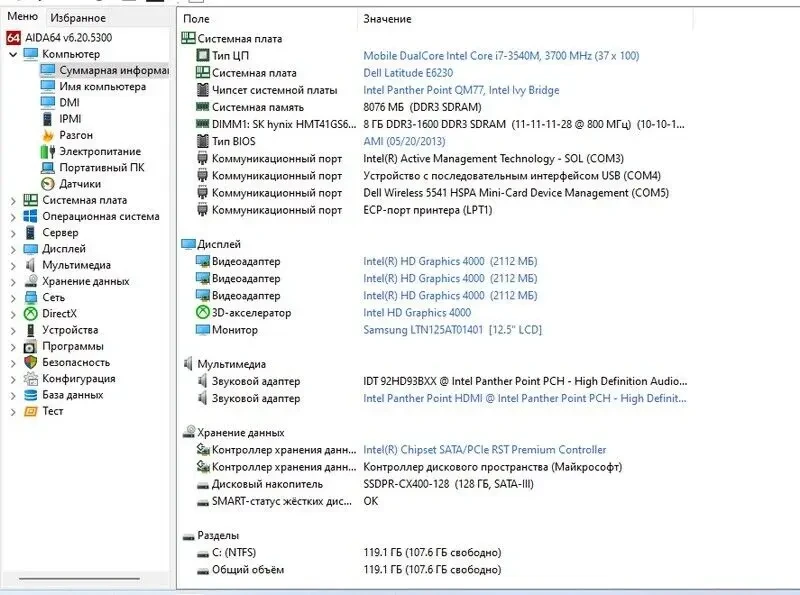Select the Портативный ПК laptop icon
Screen dimensions: 800x595
tap(49, 169)
